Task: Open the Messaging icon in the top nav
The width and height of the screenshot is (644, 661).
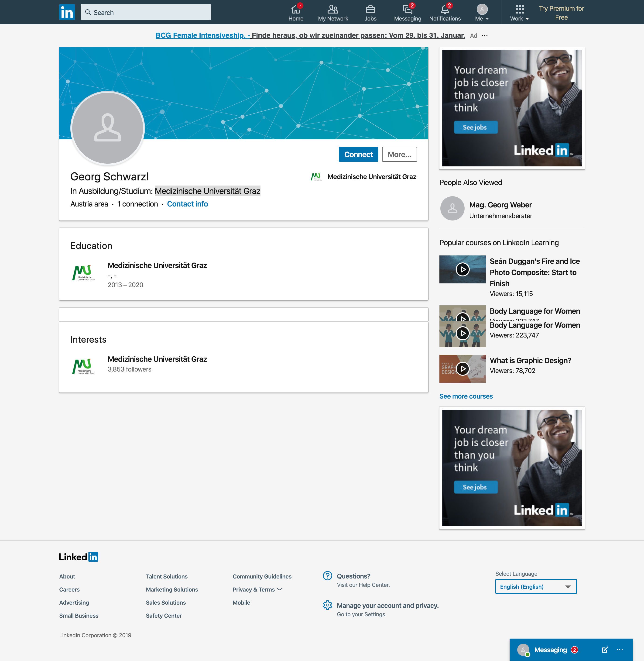Action: coord(407,13)
